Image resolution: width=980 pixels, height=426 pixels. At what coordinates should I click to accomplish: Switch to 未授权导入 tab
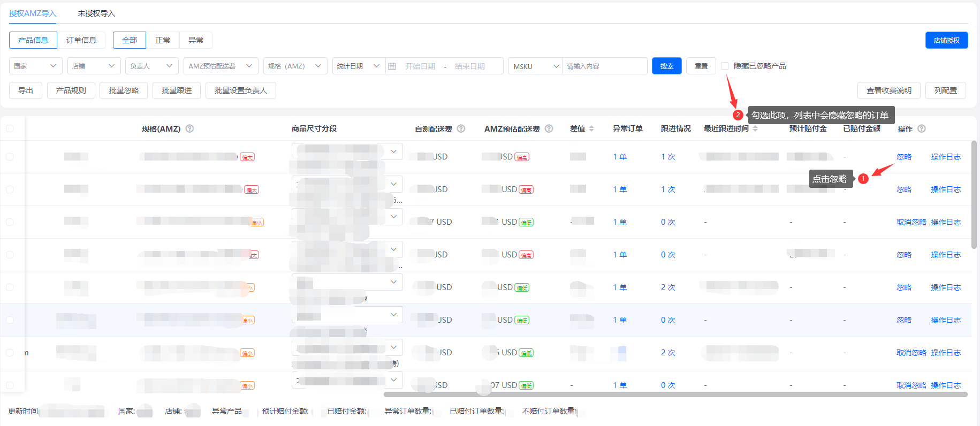[96, 13]
